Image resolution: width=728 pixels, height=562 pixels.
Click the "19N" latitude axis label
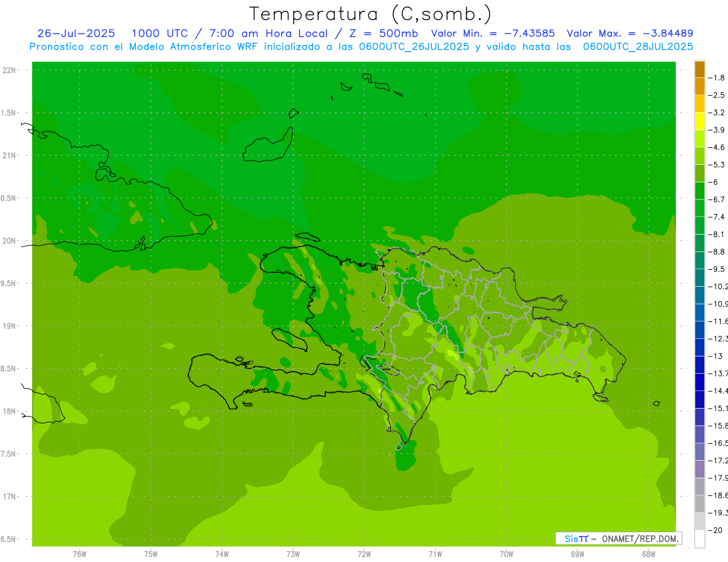tap(9, 326)
